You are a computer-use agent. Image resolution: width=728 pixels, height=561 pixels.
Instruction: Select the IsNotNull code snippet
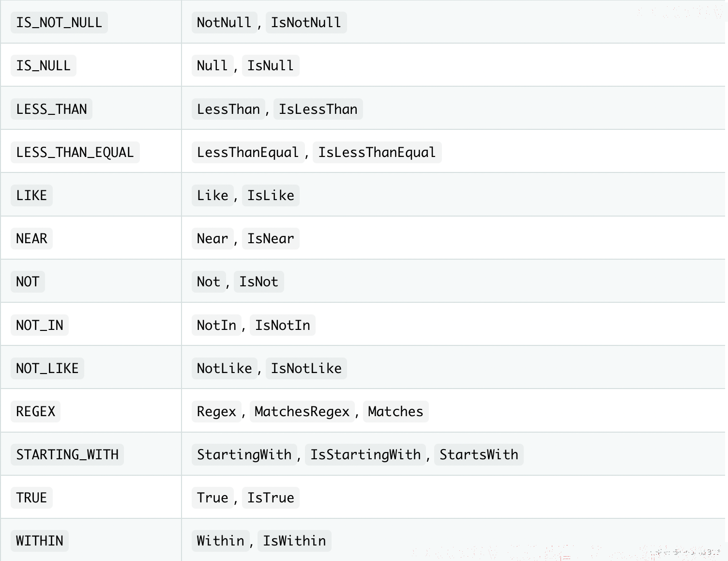[306, 22]
